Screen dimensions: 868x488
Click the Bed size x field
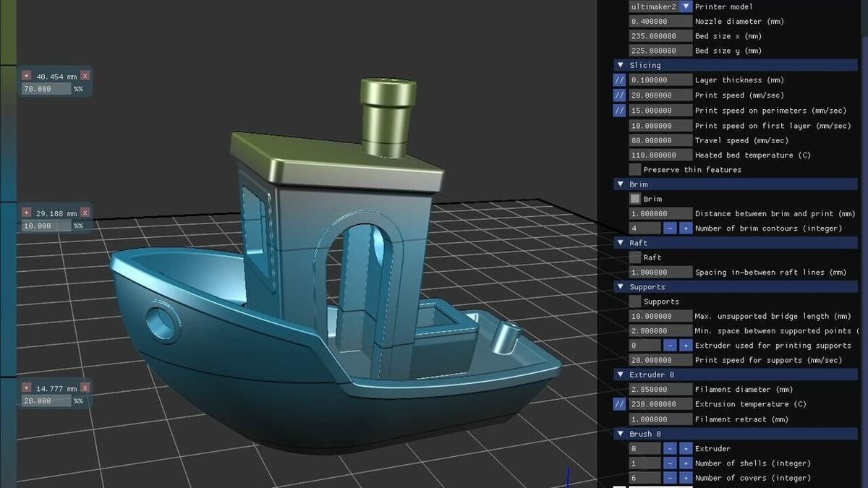coord(660,36)
